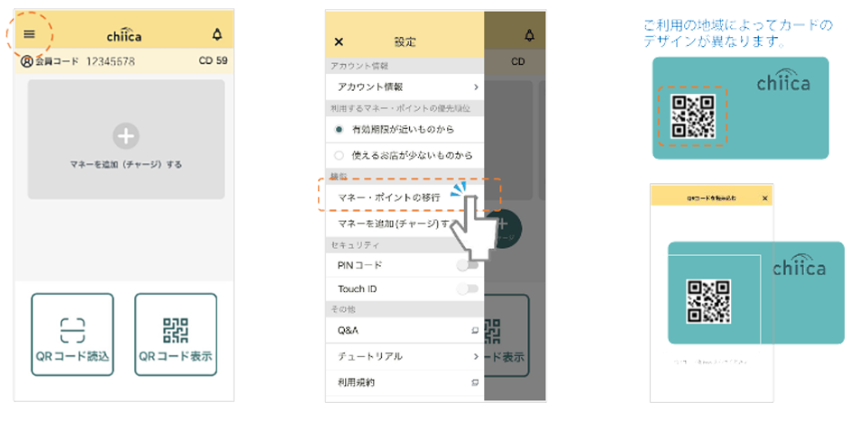Tap the マネーを追加（チャージ）する card
Screen dimensions: 860x426
pyautogui.click(x=126, y=139)
